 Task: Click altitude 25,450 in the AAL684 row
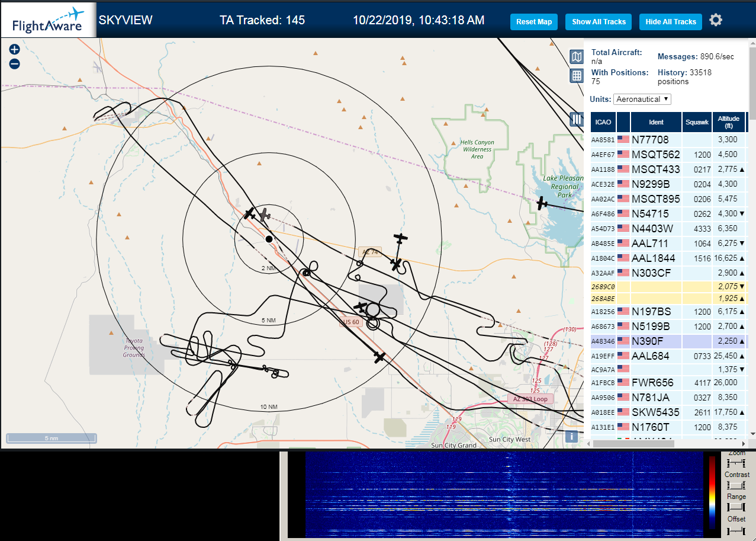point(726,356)
